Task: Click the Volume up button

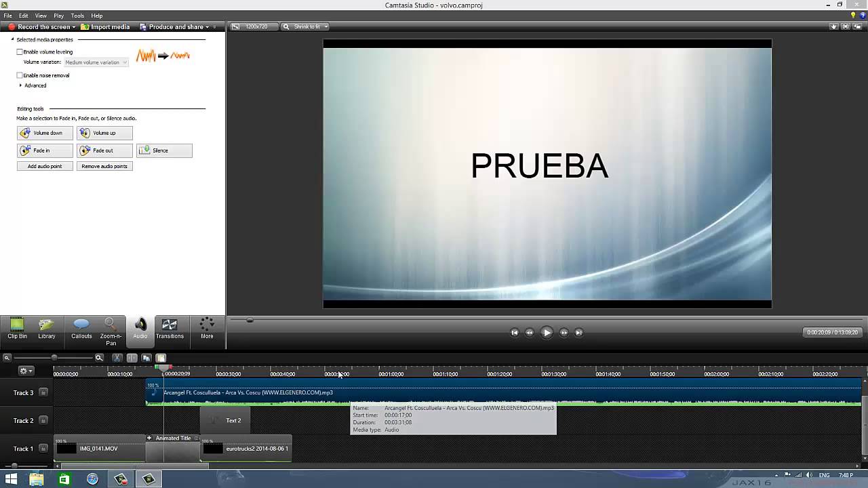Action: coord(104,133)
